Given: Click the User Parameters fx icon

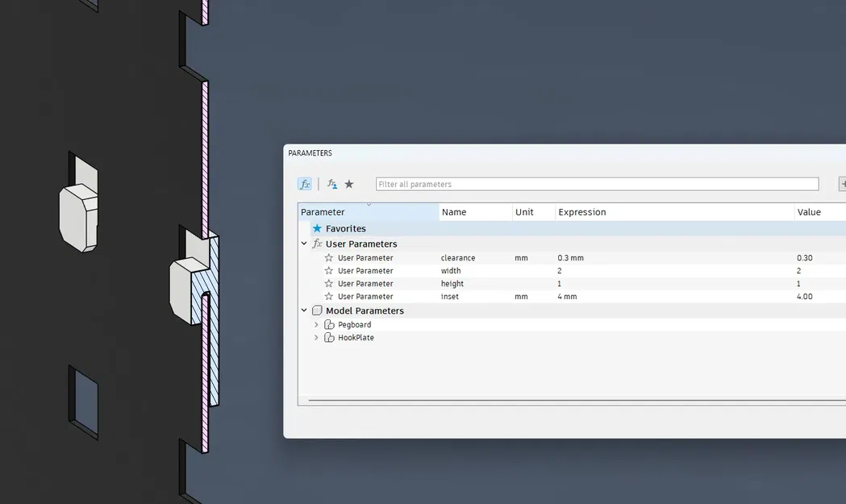Looking at the screenshot, I should [x=317, y=244].
